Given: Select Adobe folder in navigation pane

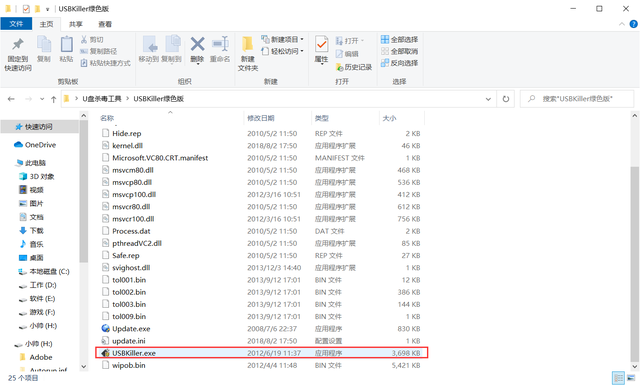Looking at the screenshot, I should tap(36, 357).
